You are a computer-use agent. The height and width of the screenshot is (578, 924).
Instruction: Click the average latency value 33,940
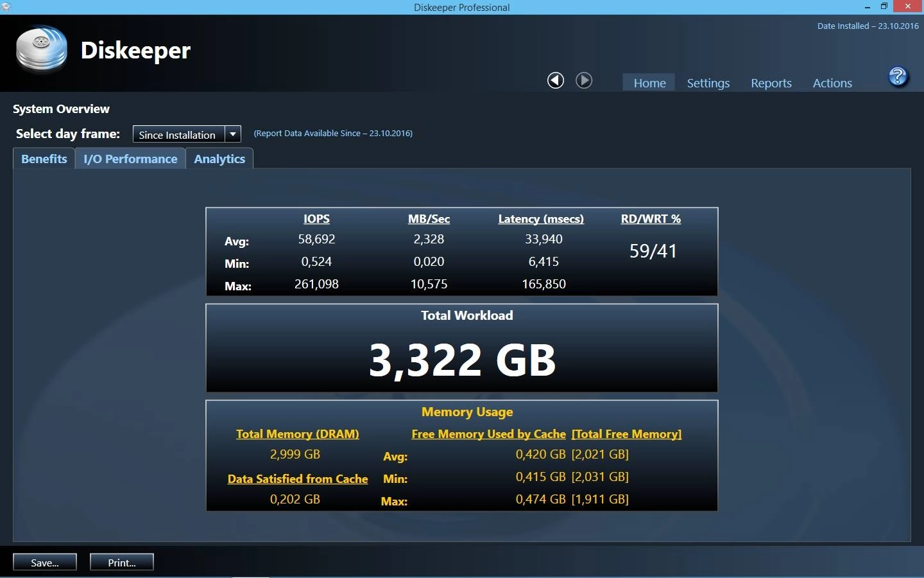pyautogui.click(x=543, y=239)
